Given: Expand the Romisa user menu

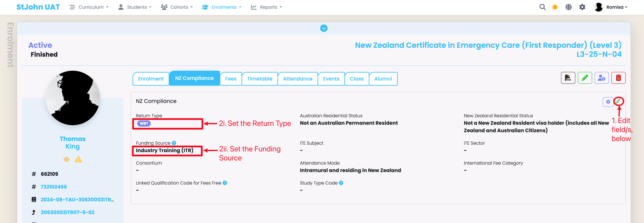Looking at the screenshot, I should [x=611, y=7].
